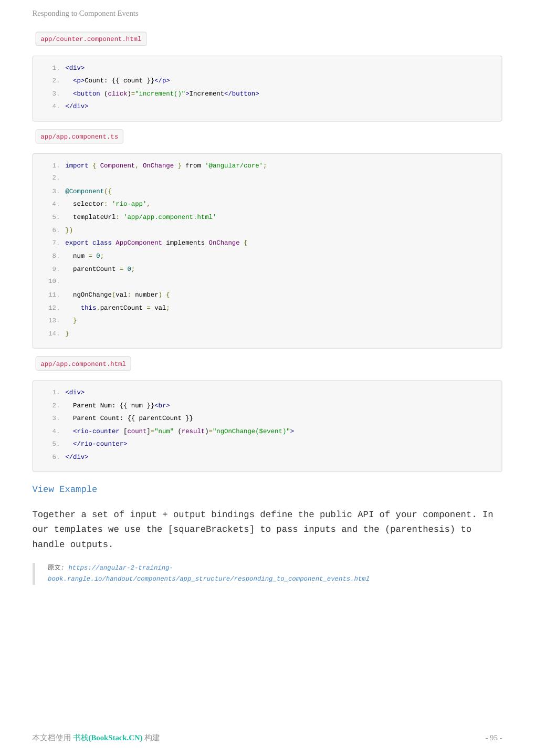Viewport: 535px width, 756px height.
Task: Click the app/app.component.ts file label
Action: (79, 136)
